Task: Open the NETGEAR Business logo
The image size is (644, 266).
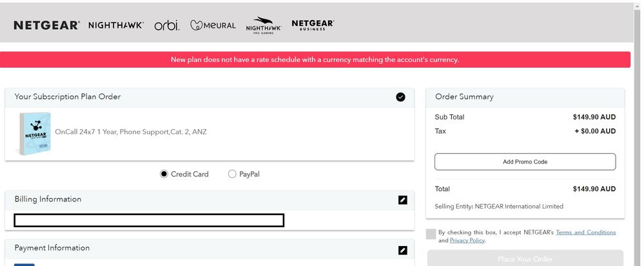Action: (x=313, y=25)
